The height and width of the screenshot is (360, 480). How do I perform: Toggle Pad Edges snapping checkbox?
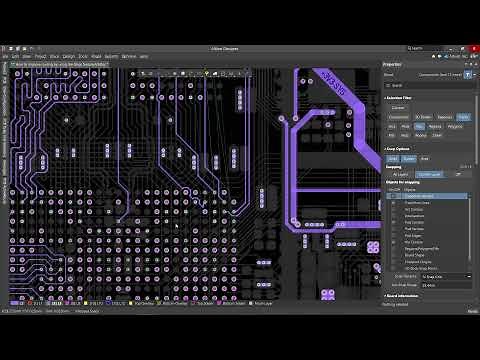coord(394,235)
